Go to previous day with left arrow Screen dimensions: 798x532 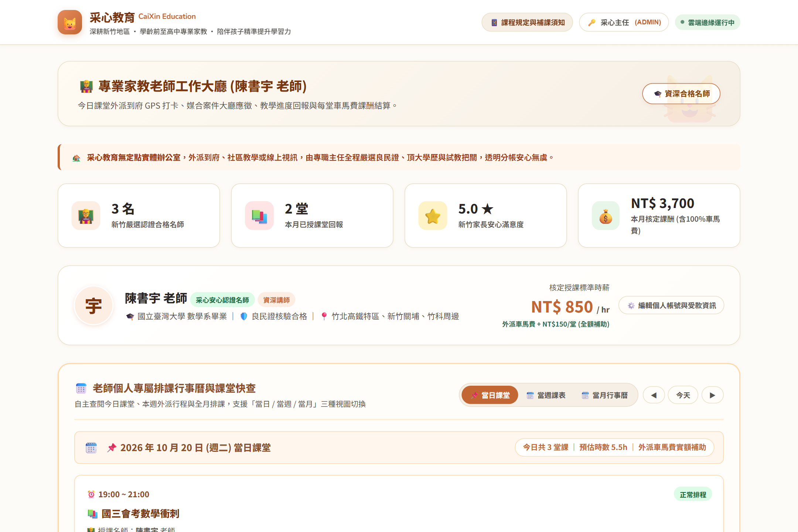[654, 395]
